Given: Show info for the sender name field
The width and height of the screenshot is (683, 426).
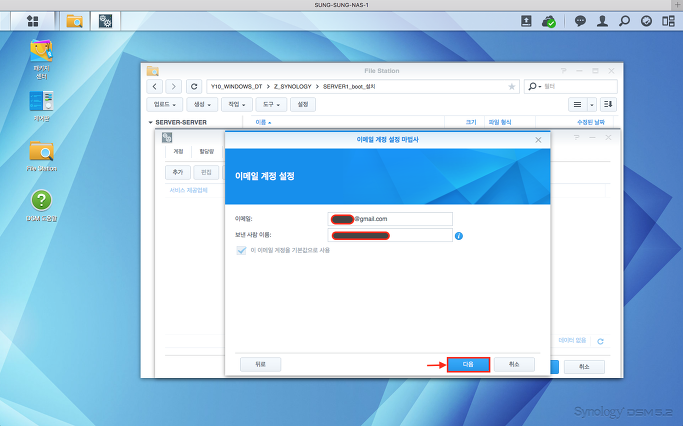Looking at the screenshot, I should pyautogui.click(x=459, y=236).
